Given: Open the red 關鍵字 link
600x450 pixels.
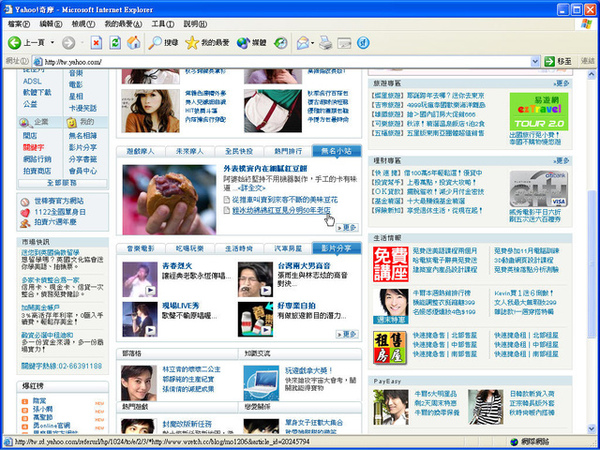Looking at the screenshot, I should 33,148.
